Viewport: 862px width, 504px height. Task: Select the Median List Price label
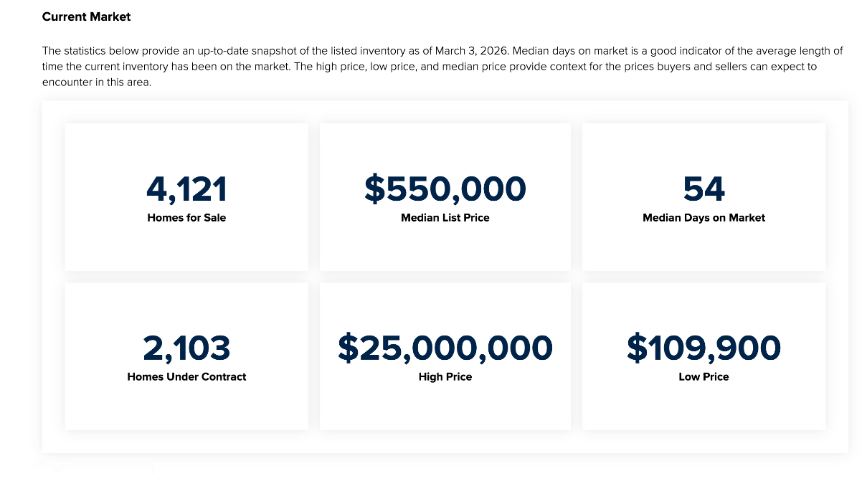coord(445,218)
